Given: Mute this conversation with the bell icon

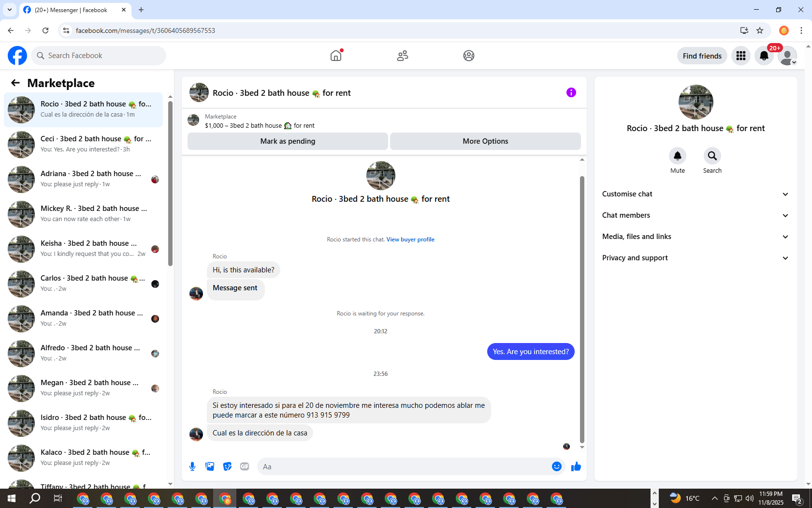Looking at the screenshot, I should click(678, 156).
